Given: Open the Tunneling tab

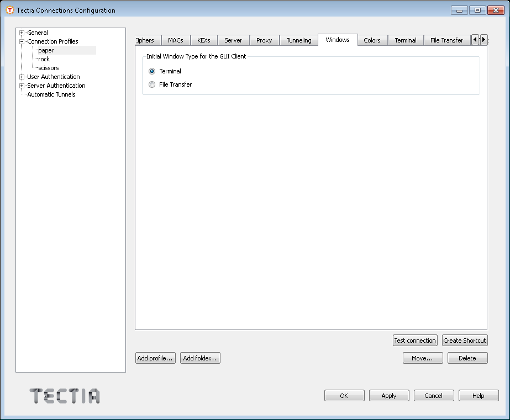Looking at the screenshot, I should click(298, 40).
